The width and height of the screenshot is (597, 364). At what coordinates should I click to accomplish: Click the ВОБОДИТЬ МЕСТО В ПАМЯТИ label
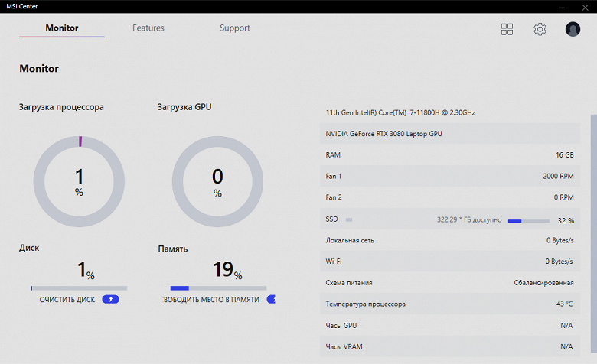click(211, 300)
